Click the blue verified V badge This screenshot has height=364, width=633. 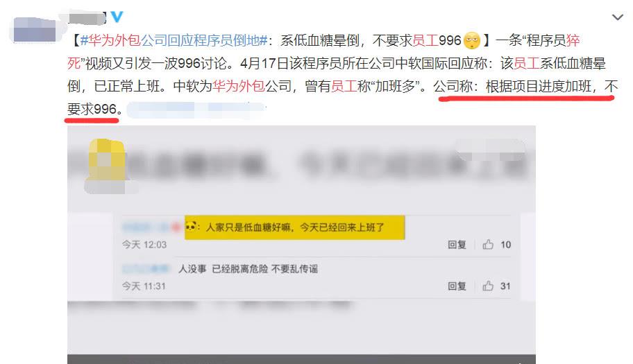coord(117,17)
